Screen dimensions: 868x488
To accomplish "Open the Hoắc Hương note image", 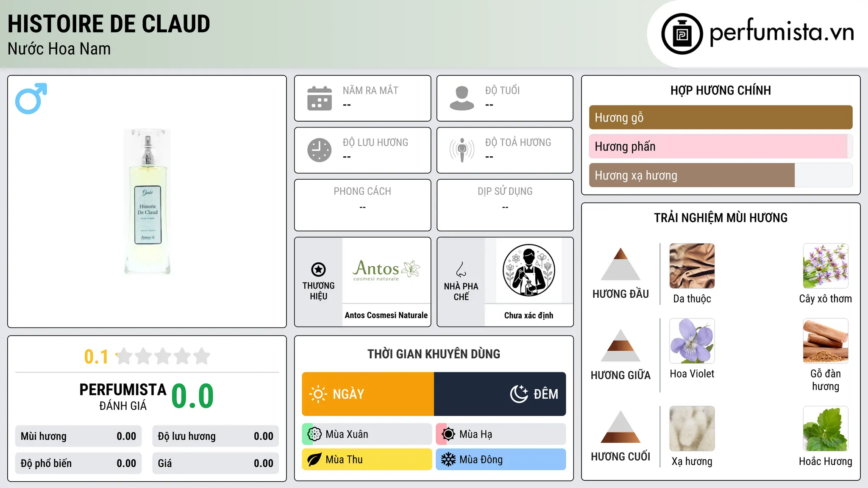I will 826,429.
